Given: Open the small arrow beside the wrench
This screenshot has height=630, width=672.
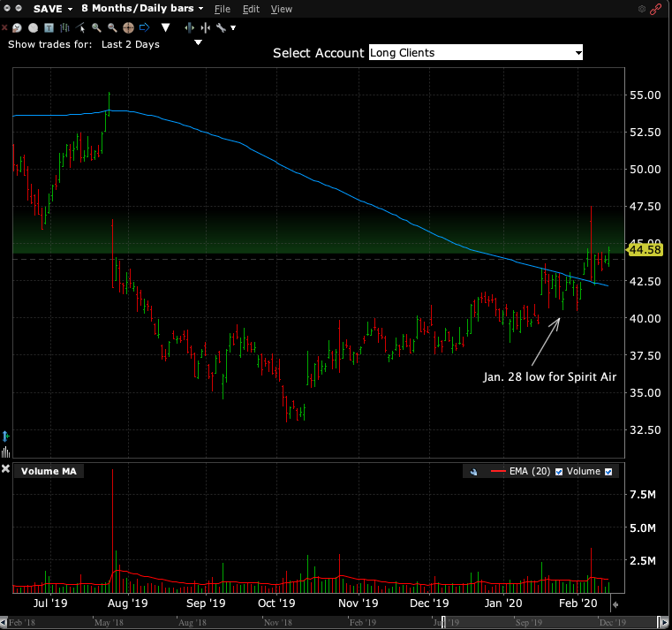Looking at the screenshot, I should click(233, 28).
